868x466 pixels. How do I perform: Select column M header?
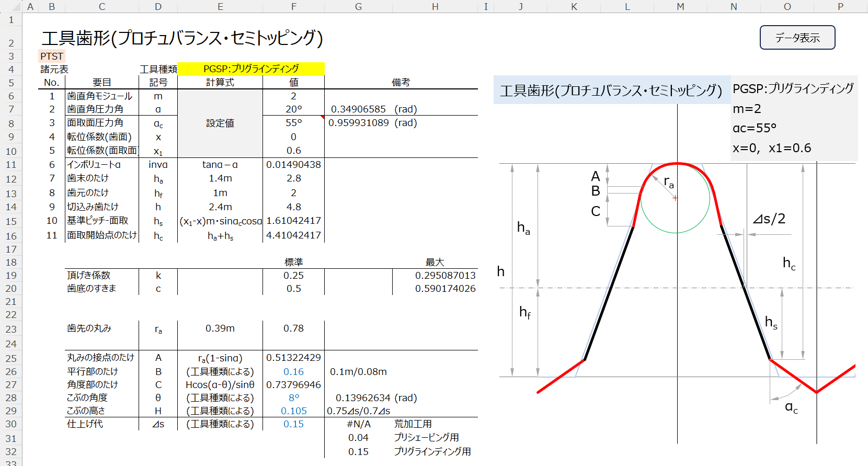(x=680, y=6)
